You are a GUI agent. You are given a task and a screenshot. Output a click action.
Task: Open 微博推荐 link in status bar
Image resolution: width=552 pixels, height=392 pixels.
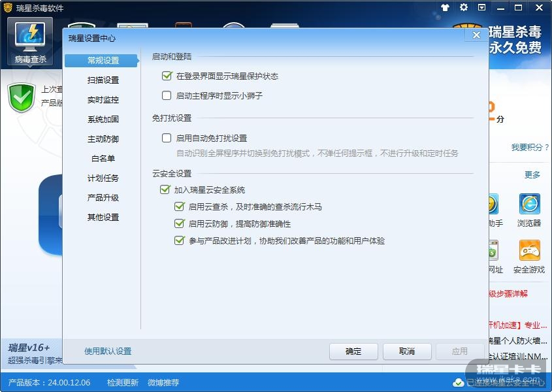point(163,382)
